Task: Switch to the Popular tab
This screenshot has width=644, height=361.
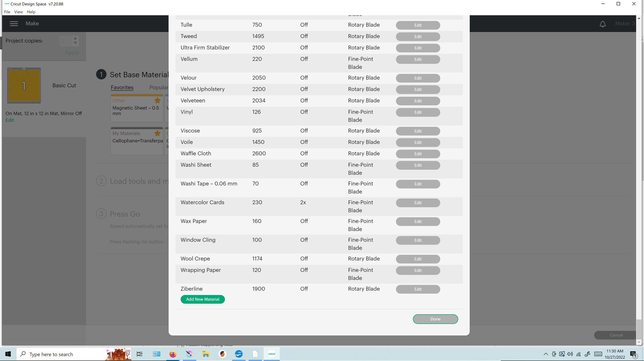Action: click(x=159, y=87)
